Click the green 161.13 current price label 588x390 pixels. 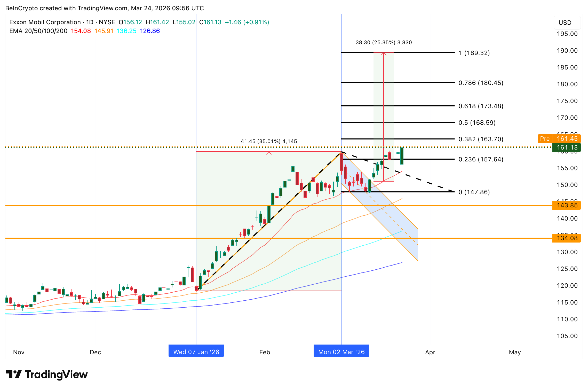[x=566, y=147]
